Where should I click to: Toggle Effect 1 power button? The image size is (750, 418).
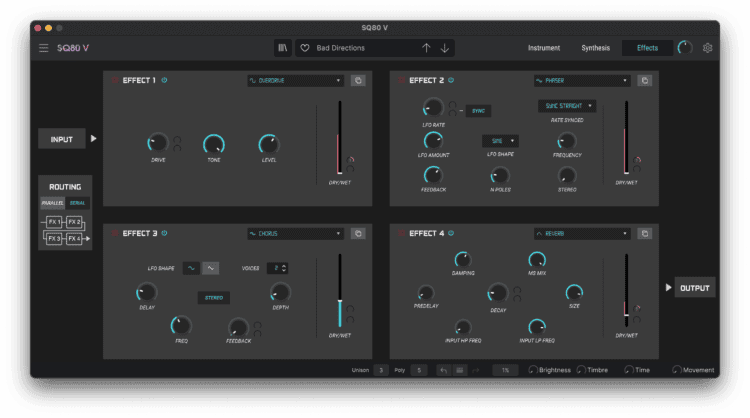coord(164,80)
